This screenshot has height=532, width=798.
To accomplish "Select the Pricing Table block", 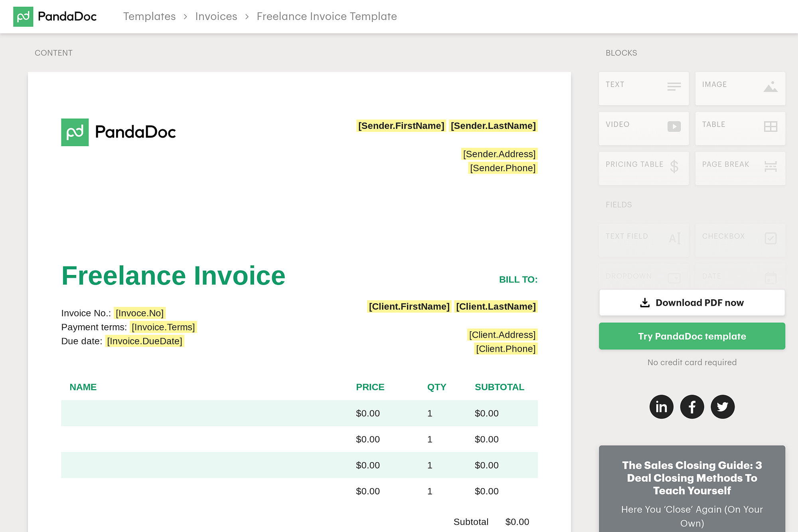I will tap(644, 168).
